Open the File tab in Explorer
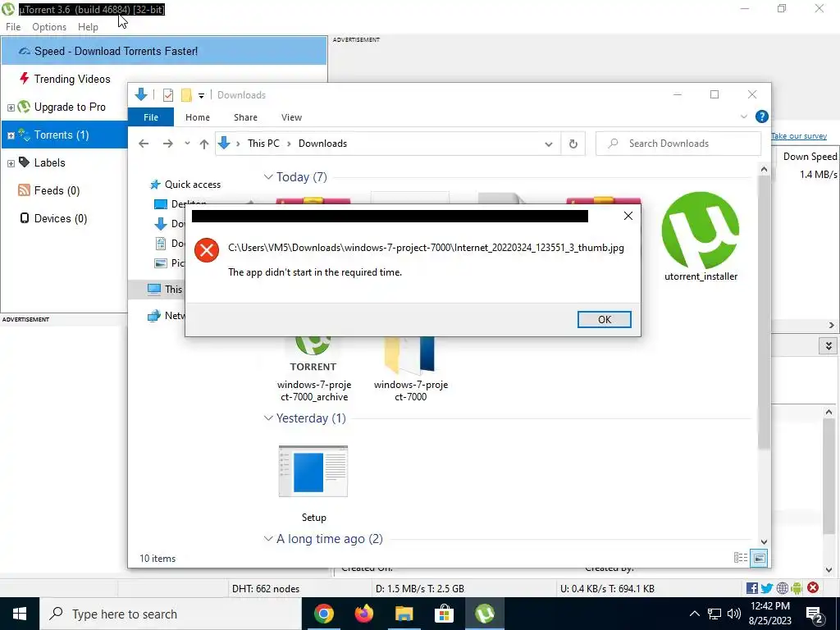840x630 pixels. point(151,117)
